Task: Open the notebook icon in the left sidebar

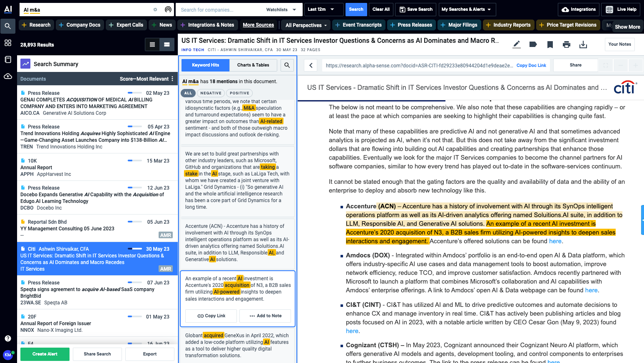Action: tap(7, 59)
